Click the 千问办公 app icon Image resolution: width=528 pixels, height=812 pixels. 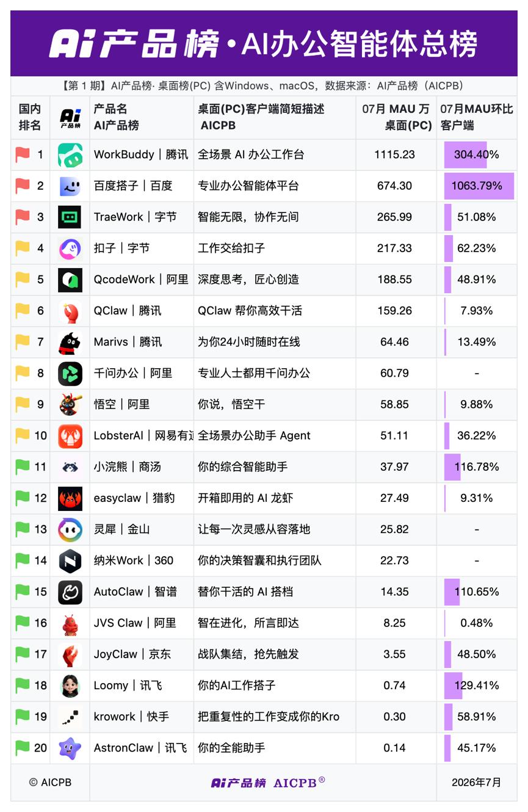(x=70, y=374)
